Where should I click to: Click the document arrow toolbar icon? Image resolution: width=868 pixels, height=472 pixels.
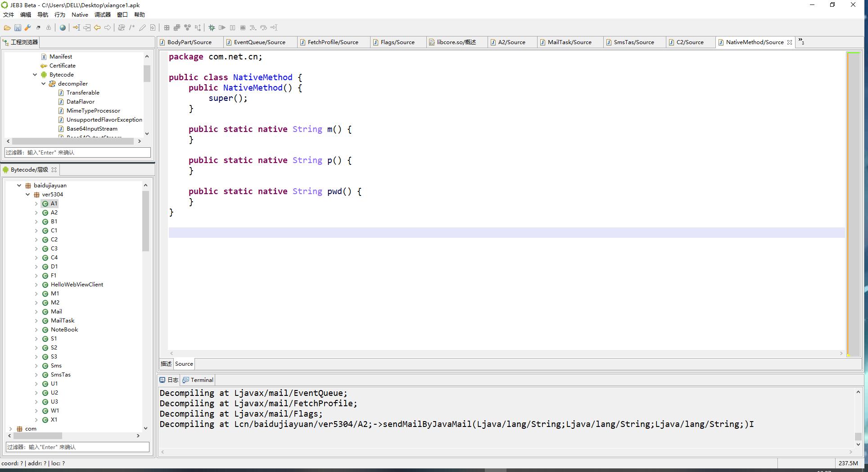point(153,27)
